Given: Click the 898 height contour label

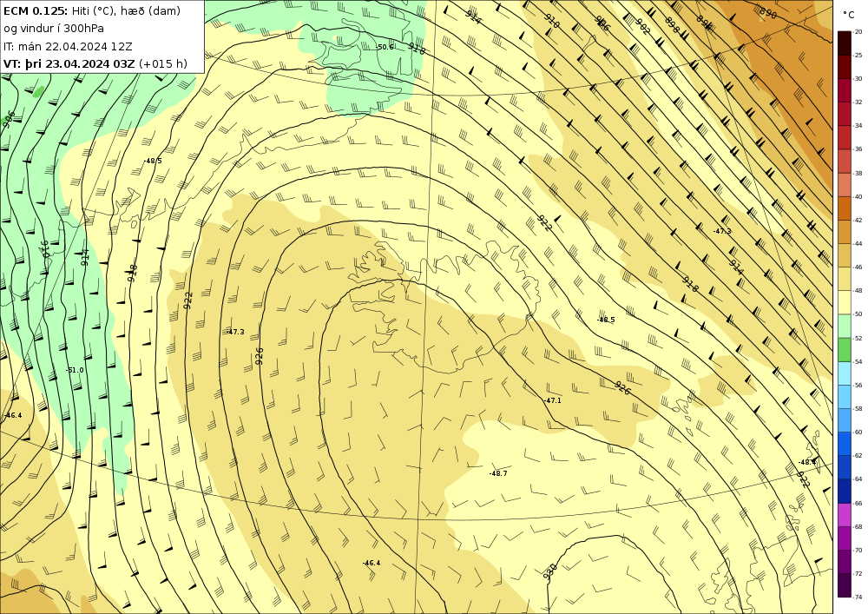Looking at the screenshot, I should click(x=672, y=25).
